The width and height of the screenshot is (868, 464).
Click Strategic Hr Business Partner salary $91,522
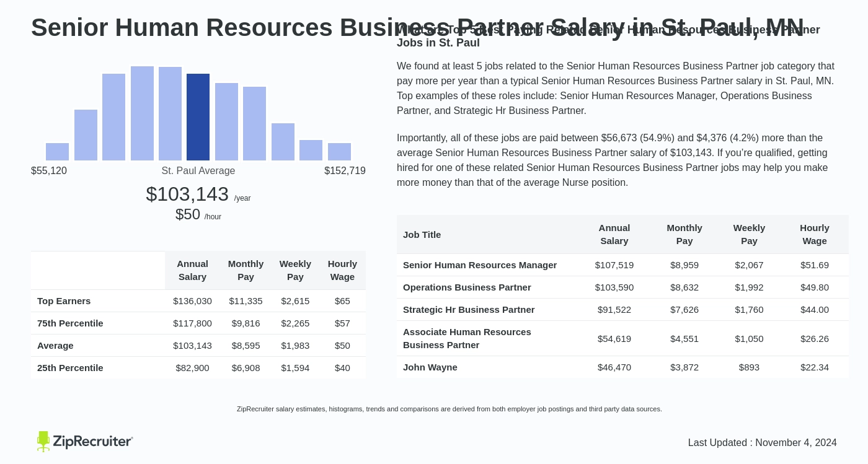[614, 310]
